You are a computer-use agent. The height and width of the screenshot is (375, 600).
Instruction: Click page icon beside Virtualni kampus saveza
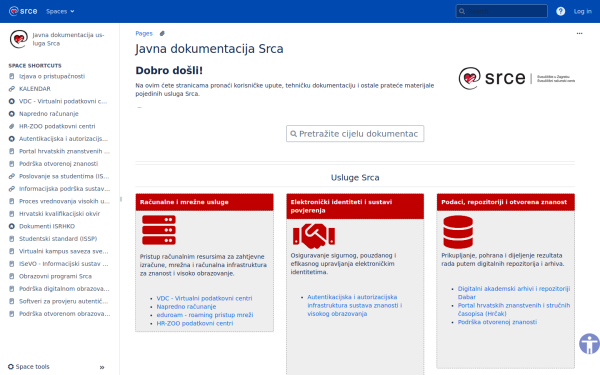tap(11, 251)
